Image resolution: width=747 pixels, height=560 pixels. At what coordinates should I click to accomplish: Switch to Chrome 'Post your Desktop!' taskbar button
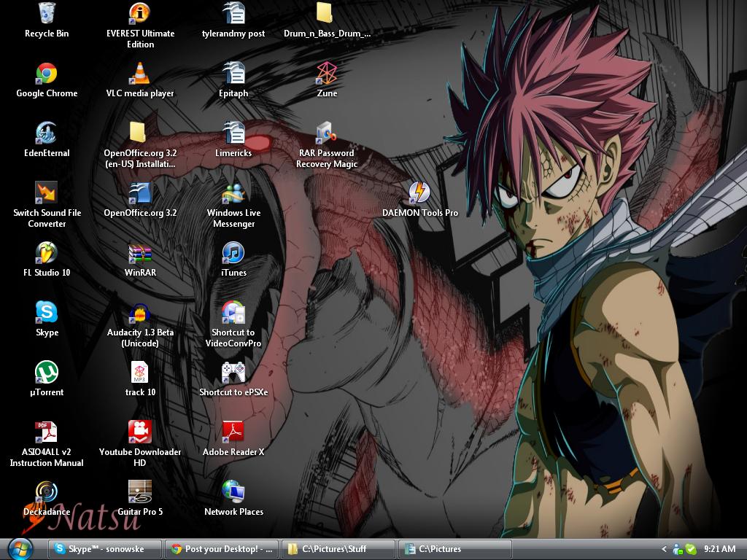(221, 549)
